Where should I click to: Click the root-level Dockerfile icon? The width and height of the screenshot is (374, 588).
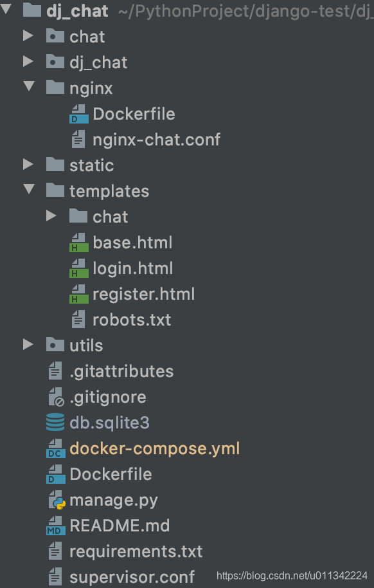point(56,474)
